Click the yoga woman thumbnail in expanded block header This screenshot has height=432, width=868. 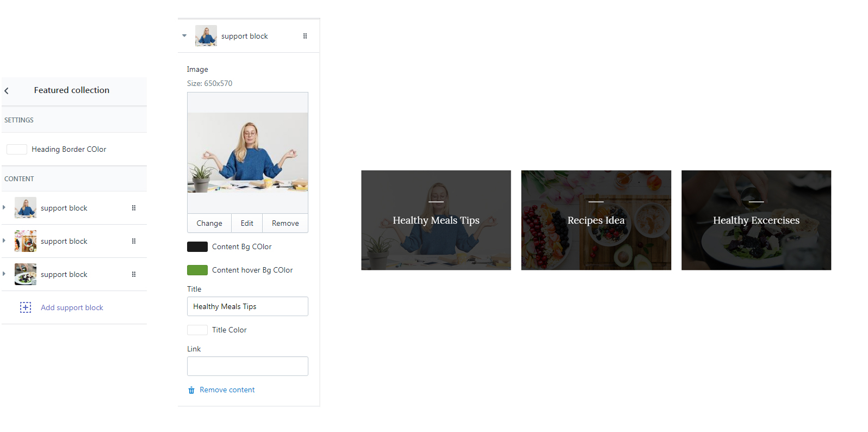206,36
